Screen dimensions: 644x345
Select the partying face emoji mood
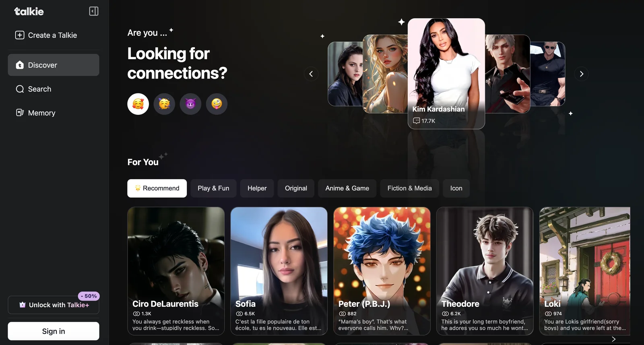pyautogui.click(x=164, y=104)
